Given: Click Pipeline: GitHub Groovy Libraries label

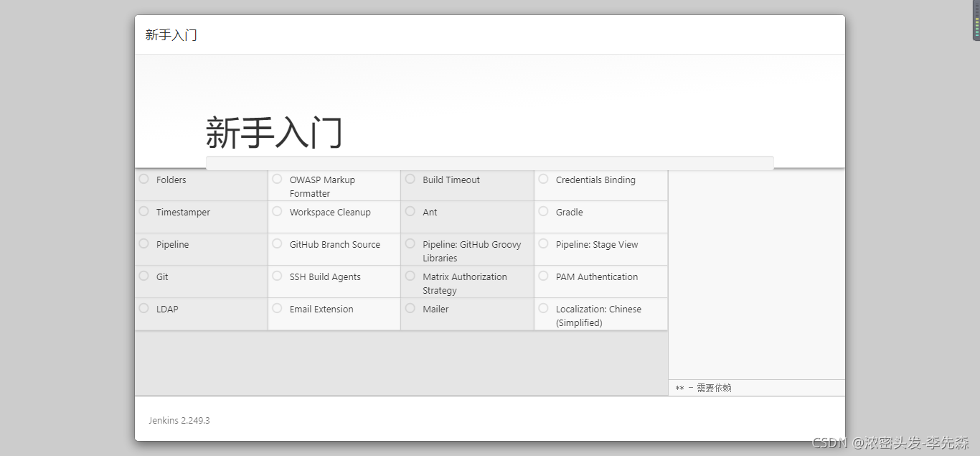Looking at the screenshot, I should [x=472, y=251].
